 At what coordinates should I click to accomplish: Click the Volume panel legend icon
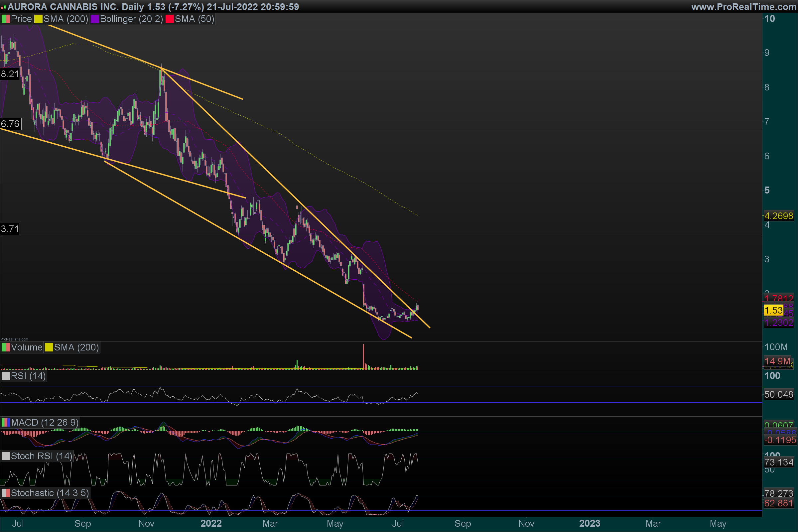[x=6, y=347]
